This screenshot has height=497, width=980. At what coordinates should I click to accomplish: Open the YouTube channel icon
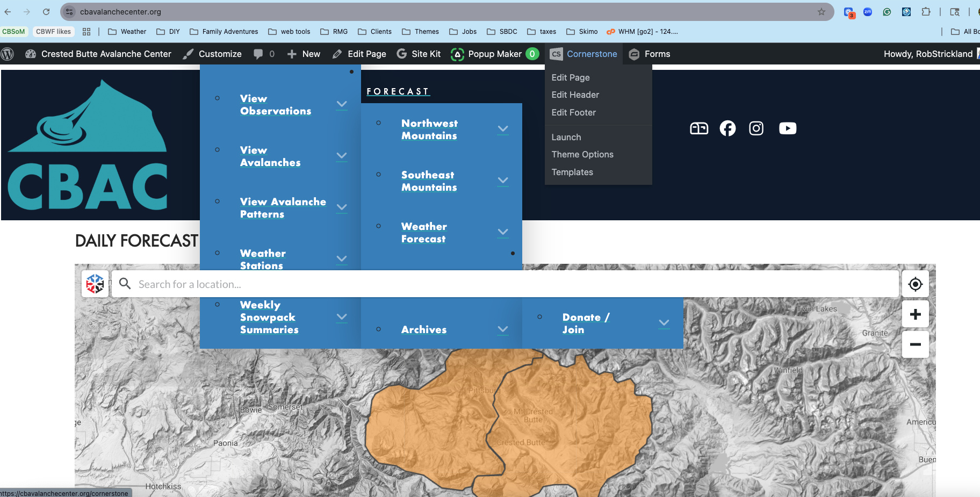pos(787,128)
